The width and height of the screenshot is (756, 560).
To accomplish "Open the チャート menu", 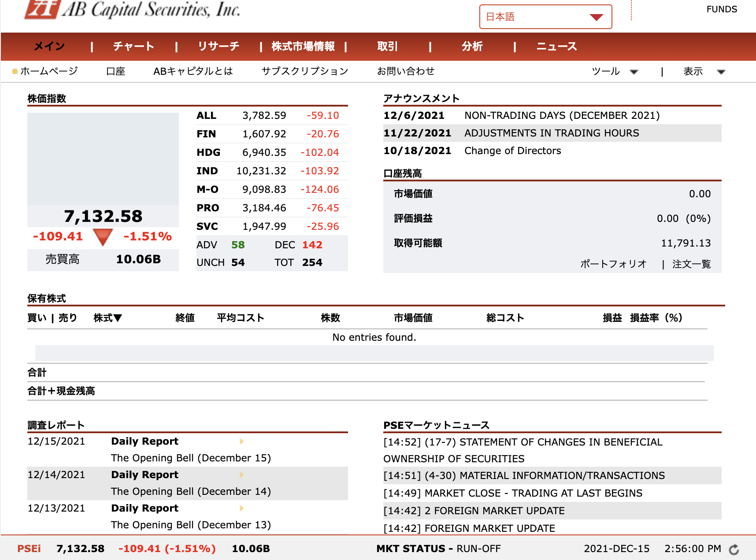I will (133, 46).
